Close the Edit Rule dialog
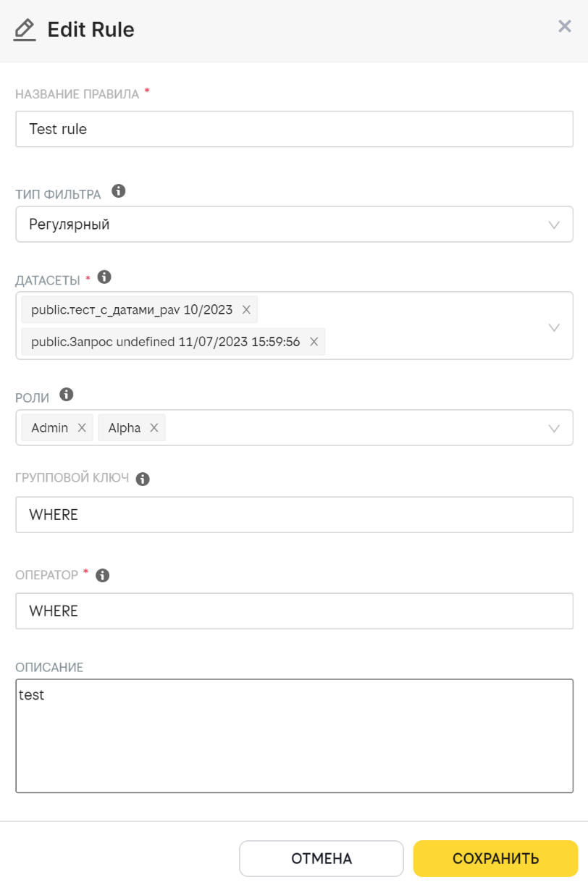Viewport: 588px width, 893px height. tap(565, 27)
